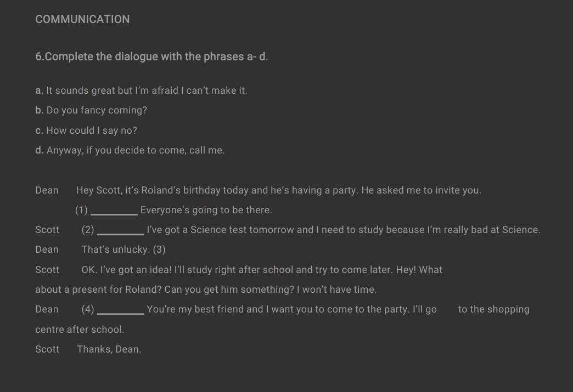Image resolution: width=573 pixels, height=392 pixels.
Task: Click the words "to the shopping"
Action: pos(493,309)
